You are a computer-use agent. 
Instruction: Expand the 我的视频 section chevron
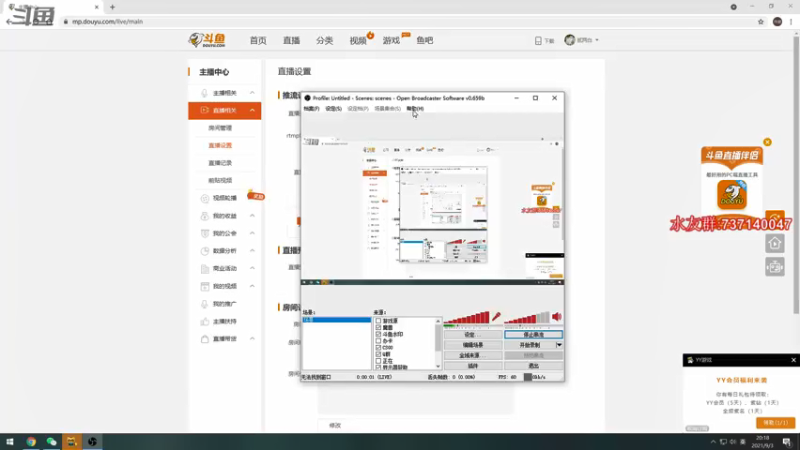252,286
